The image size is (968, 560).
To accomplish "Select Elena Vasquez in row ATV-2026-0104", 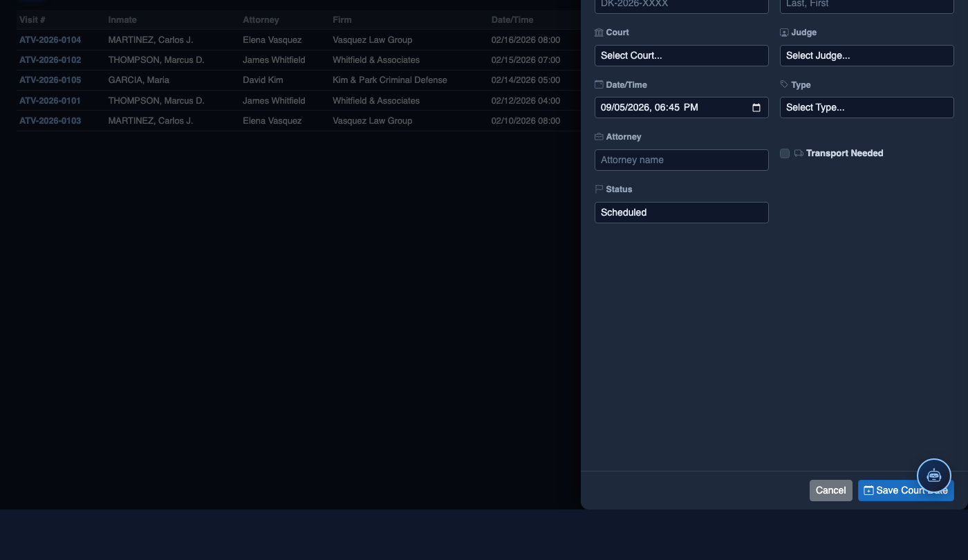I will tap(272, 40).
